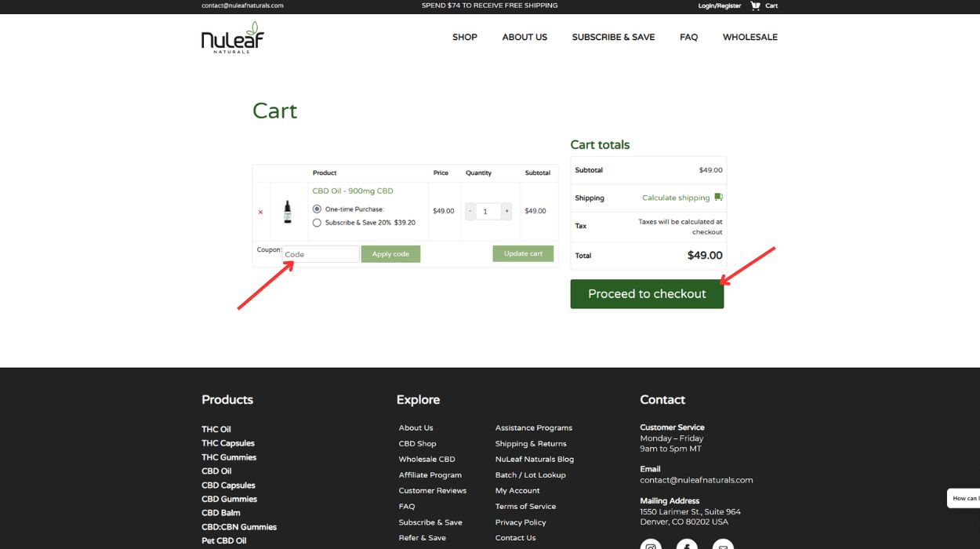Screen dimensions: 980x549
Task: Click the shipping truck icon
Action: click(x=718, y=198)
